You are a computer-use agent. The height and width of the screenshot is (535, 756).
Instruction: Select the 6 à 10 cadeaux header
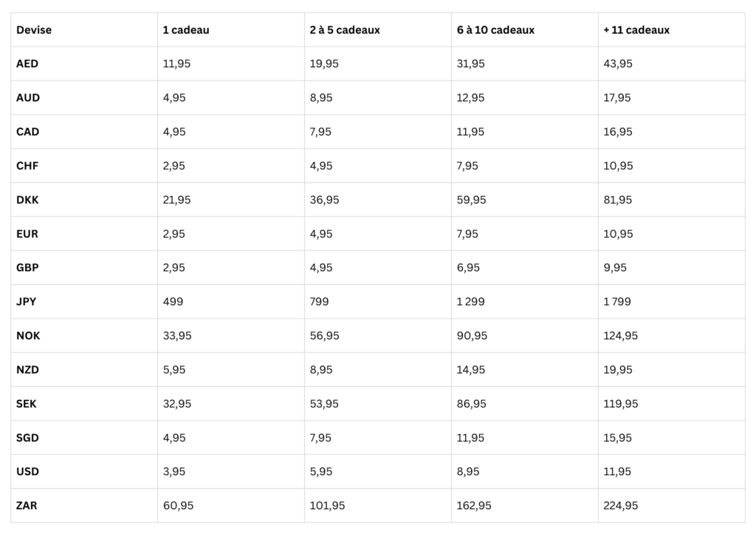(x=495, y=30)
